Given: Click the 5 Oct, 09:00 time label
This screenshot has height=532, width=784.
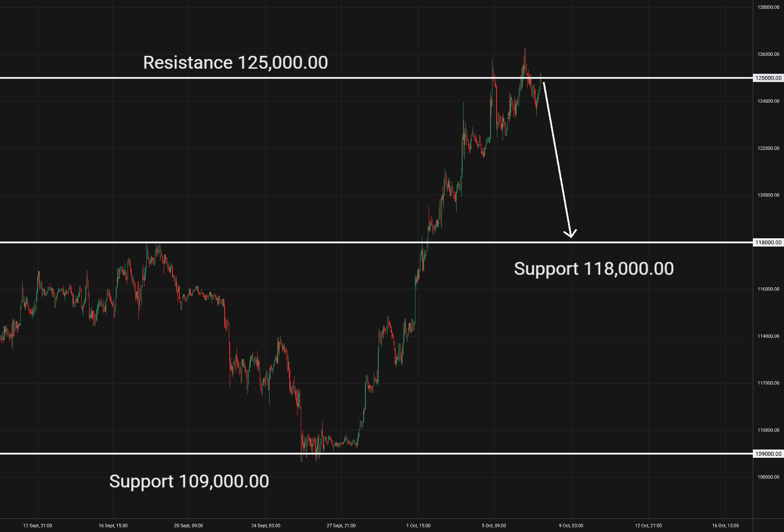Looking at the screenshot, I should point(494,526).
